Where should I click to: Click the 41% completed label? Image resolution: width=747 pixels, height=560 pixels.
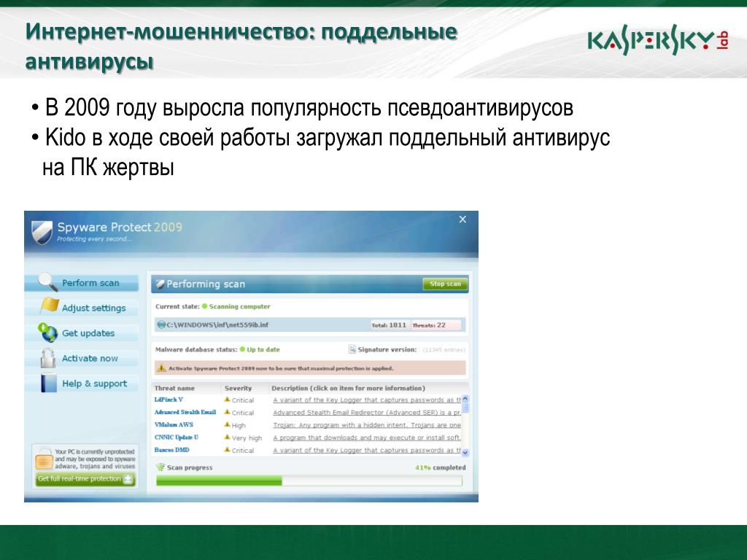pos(440,467)
